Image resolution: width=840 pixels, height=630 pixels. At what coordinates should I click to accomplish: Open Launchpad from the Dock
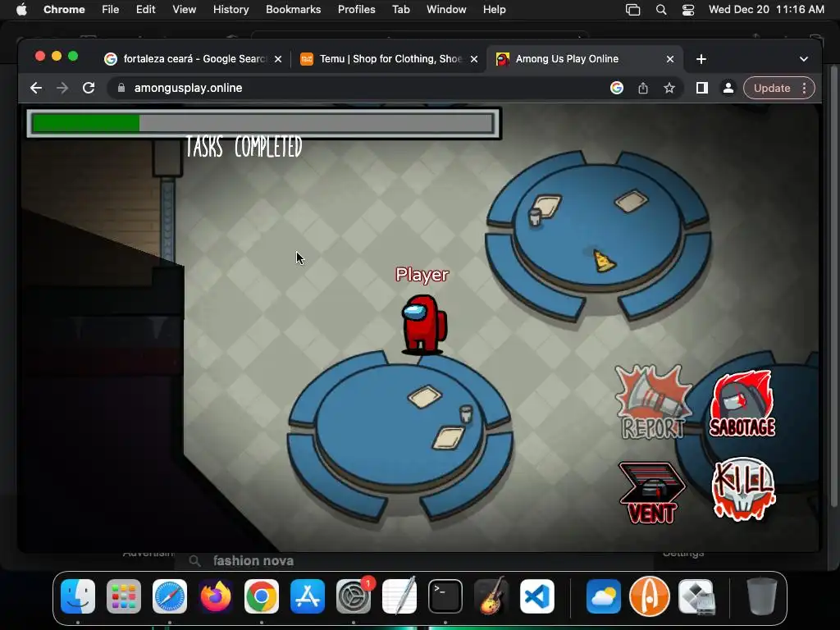coord(124,596)
